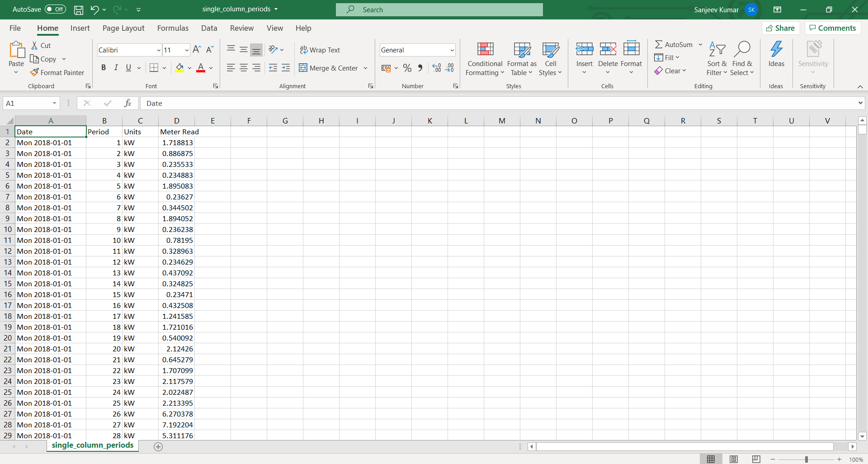The image size is (868, 464).
Task: Select the single_column_periods sheet tab
Action: pos(93,445)
